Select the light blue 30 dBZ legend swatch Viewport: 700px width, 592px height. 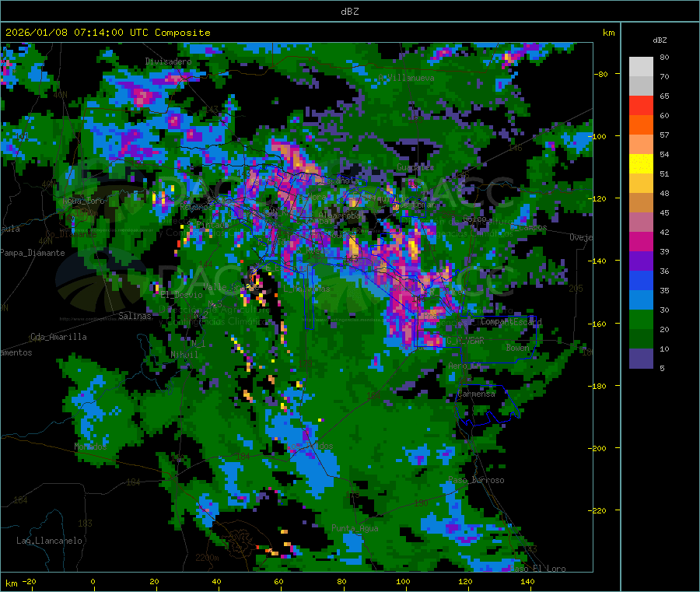[641, 300]
